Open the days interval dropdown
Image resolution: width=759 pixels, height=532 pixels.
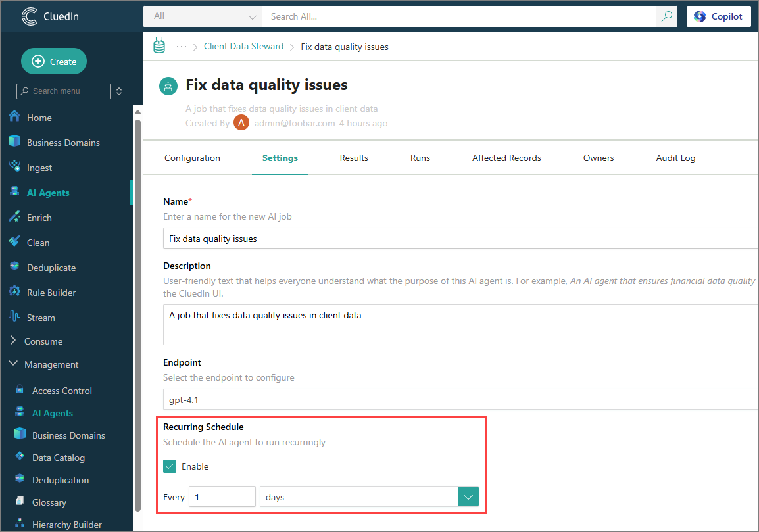click(468, 497)
